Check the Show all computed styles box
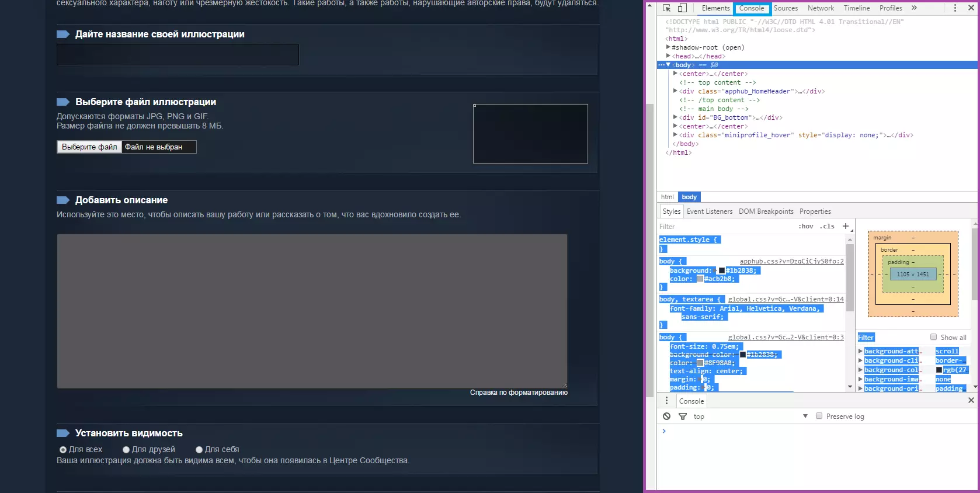The image size is (980, 493). click(x=933, y=337)
